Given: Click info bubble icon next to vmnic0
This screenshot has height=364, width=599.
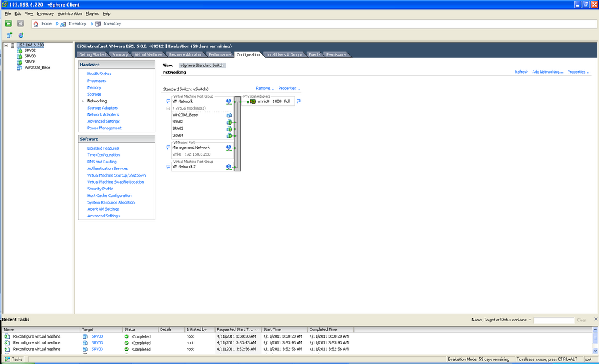Looking at the screenshot, I should pyautogui.click(x=298, y=101).
